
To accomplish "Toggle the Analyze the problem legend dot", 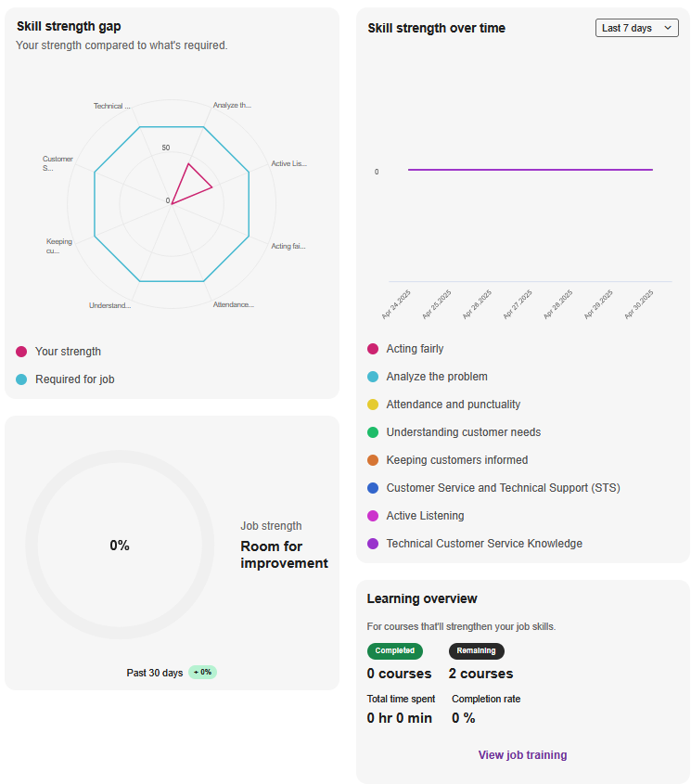I will pyautogui.click(x=373, y=377).
